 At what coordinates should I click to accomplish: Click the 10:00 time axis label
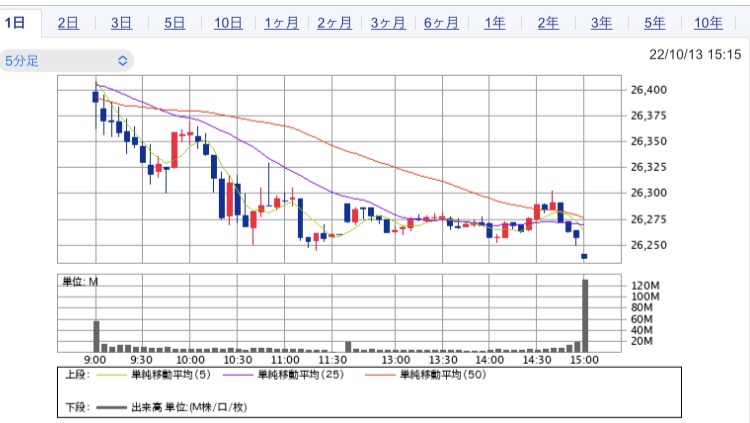pyautogui.click(x=190, y=360)
